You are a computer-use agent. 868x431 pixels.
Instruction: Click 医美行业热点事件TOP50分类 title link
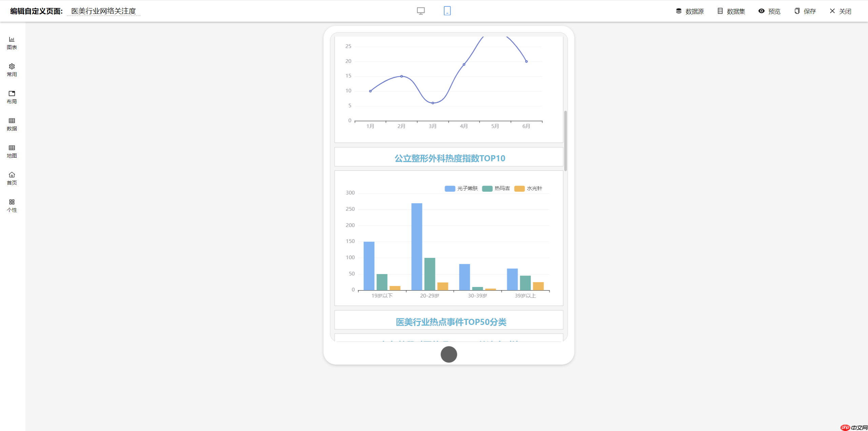coord(450,322)
